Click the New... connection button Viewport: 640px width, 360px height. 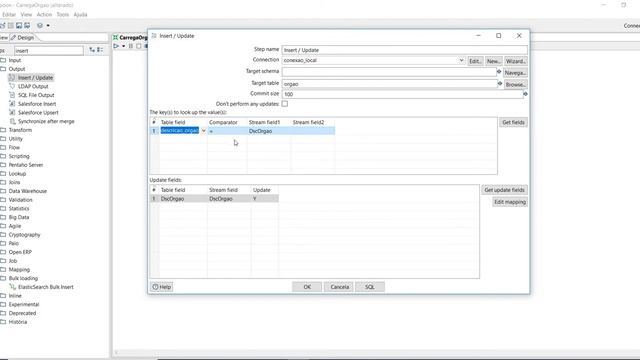coord(493,61)
